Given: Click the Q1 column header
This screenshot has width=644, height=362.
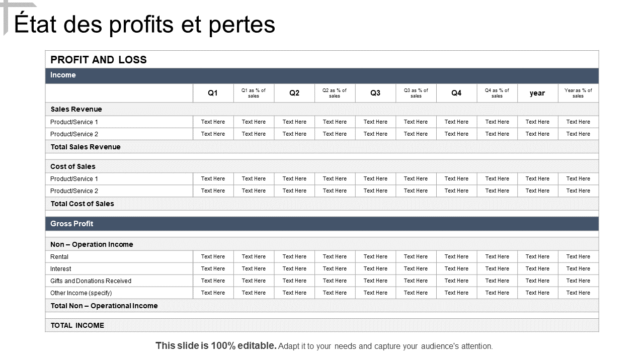Looking at the screenshot, I should point(213,93).
